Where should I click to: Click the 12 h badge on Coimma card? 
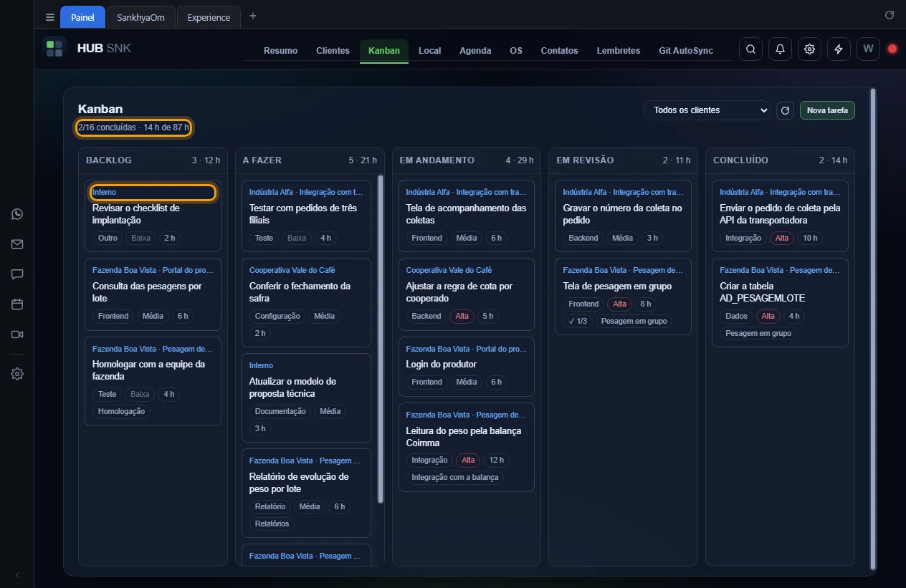click(495, 461)
